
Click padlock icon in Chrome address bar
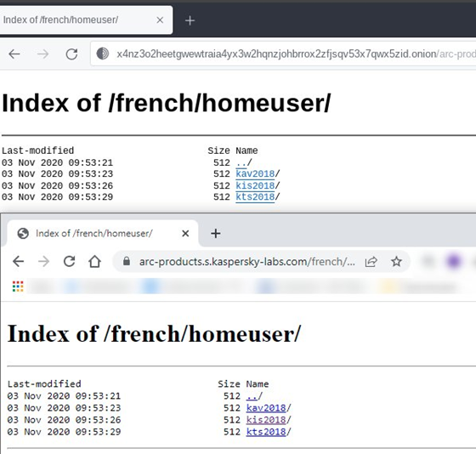tap(127, 261)
